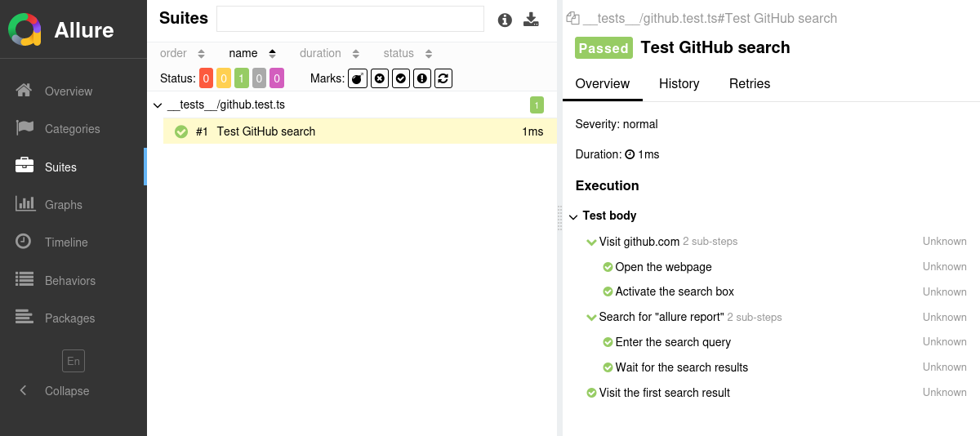Toggle the green passed status filter
The height and width of the screenshot is (436, 980).
point(242,78)
